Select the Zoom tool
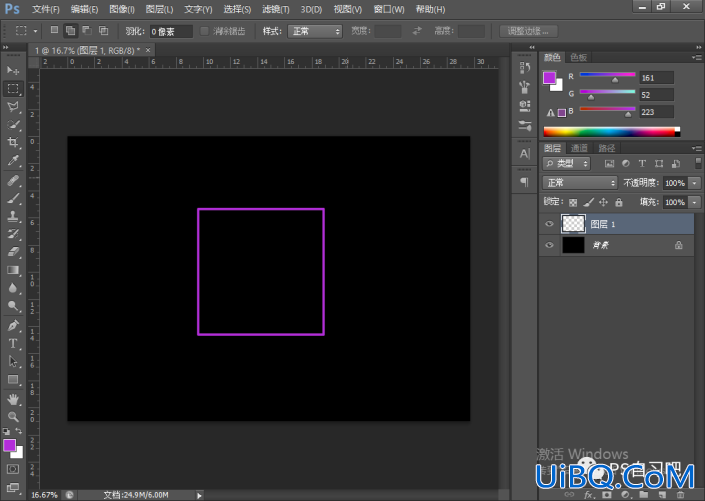Image resolution: width=705 pixels, height=501 pixels. [13, 416]
